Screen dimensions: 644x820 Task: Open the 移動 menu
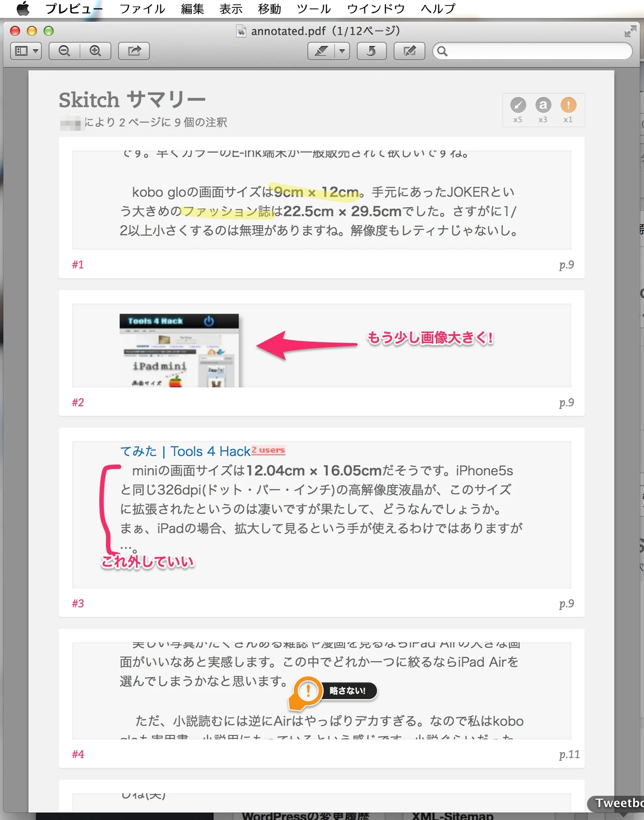[270, 8]
